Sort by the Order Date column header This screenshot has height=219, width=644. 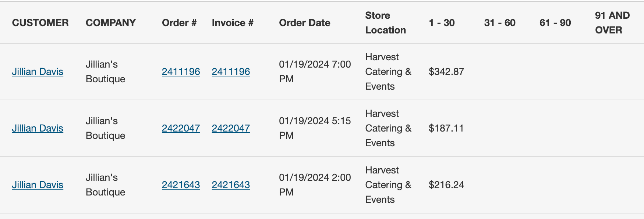pyautogui.click(x=305, y=22)
